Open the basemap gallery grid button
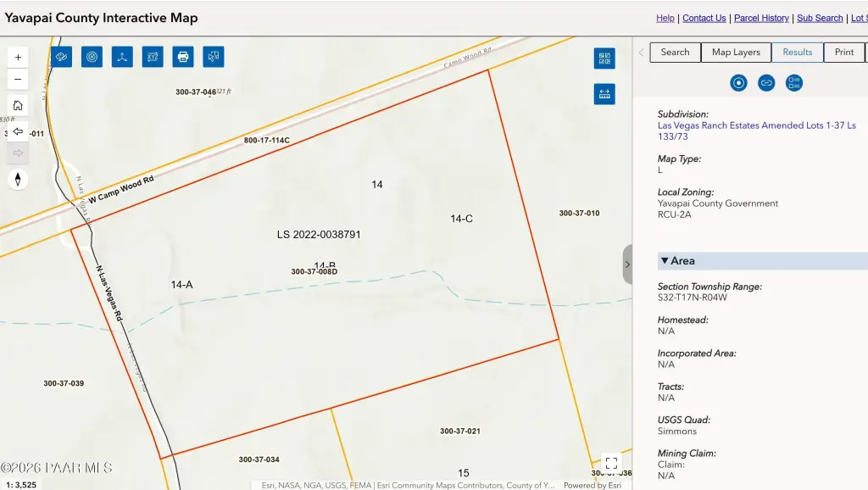 coord(604,58)
